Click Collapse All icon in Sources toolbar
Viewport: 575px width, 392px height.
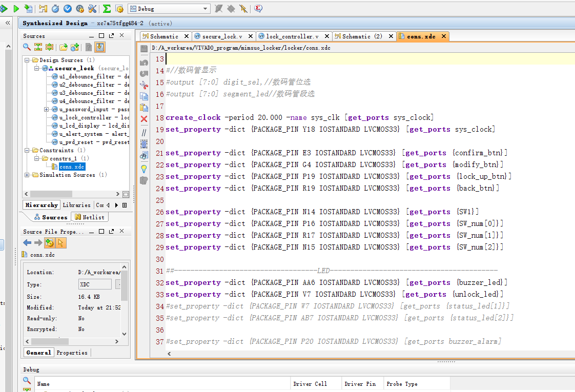click(38, 47)
